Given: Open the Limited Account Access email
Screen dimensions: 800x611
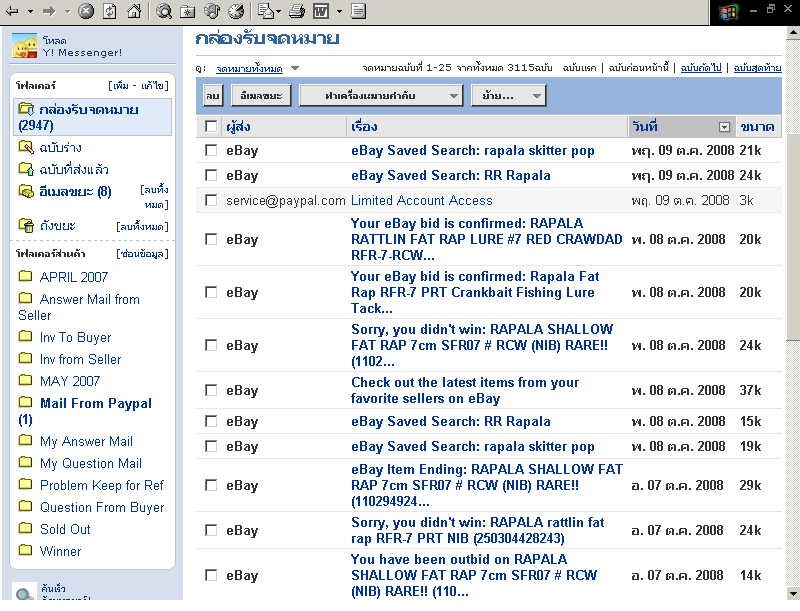Looking at the screenshot, I should [421, 200].
